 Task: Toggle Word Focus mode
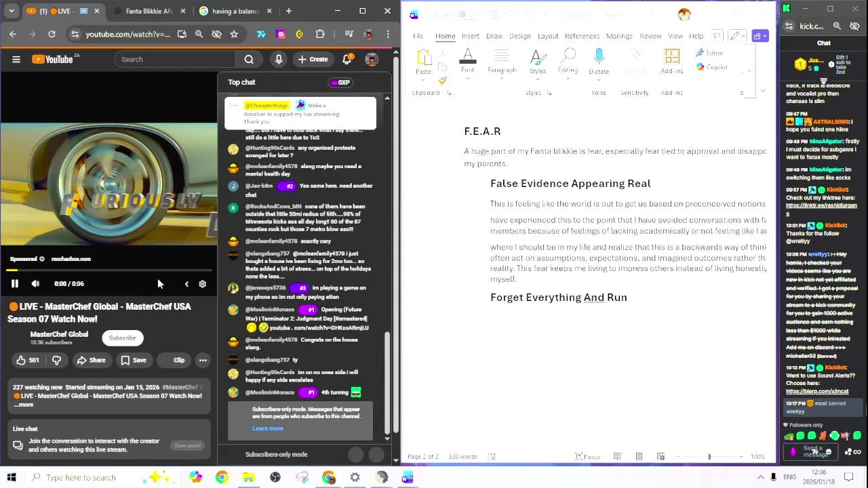coord(587,457)
